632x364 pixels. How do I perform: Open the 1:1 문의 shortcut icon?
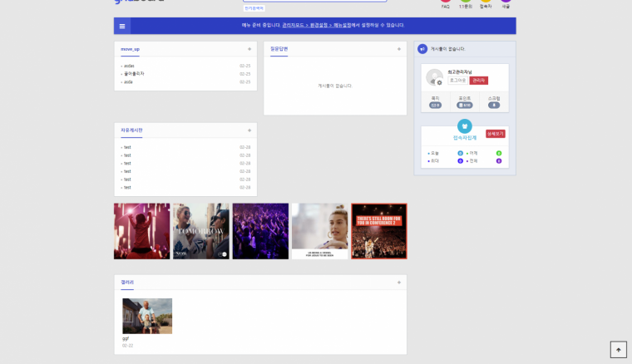click(x=466, y=3)
